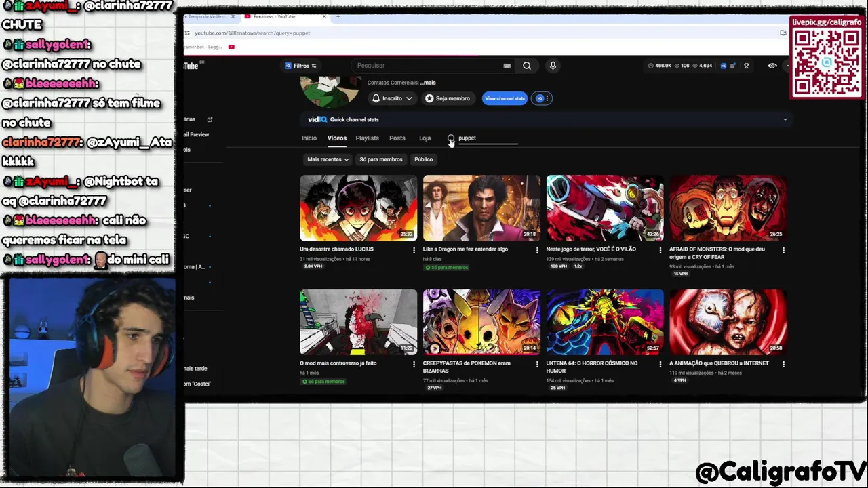Switch to the Início tab
Viewport: 868px width, 488px height.
tap(309, 138)
